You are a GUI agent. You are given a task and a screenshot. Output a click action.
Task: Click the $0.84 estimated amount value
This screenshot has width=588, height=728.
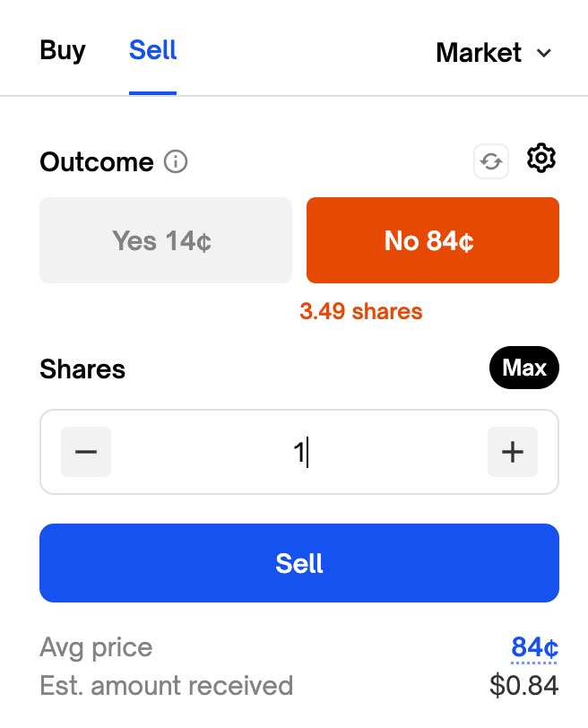(524, 686)
